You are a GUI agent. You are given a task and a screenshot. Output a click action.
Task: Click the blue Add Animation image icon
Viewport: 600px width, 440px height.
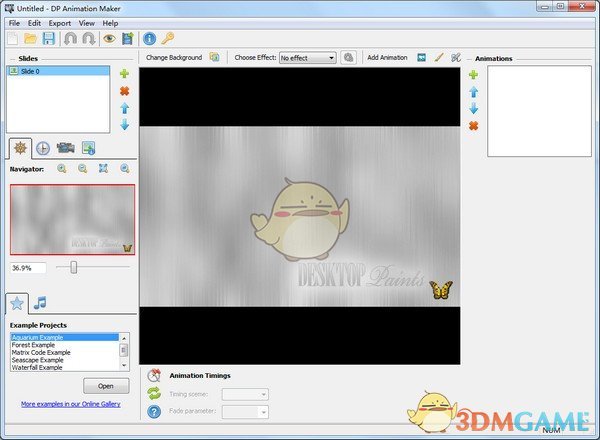pos(421,57)
